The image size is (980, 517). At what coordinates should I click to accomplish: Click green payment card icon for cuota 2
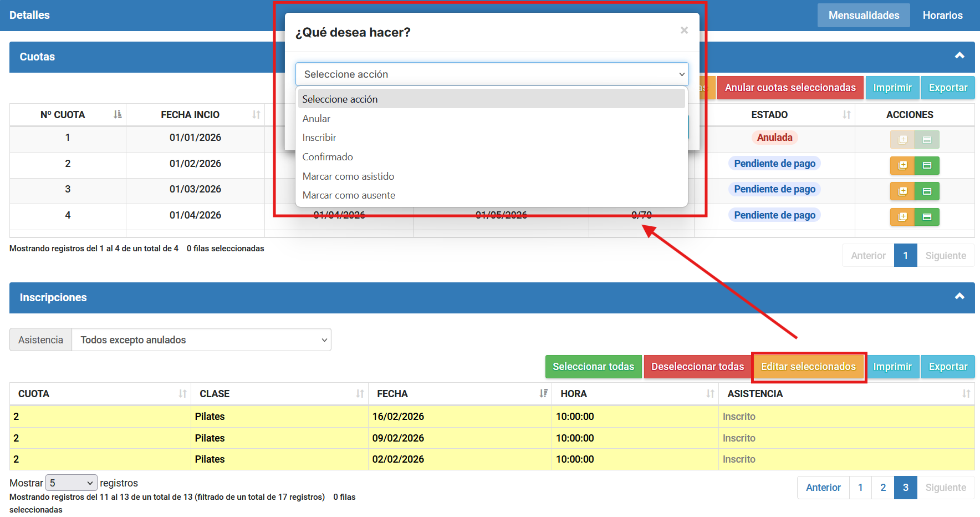pyautogui.click(x=927, y=165)
